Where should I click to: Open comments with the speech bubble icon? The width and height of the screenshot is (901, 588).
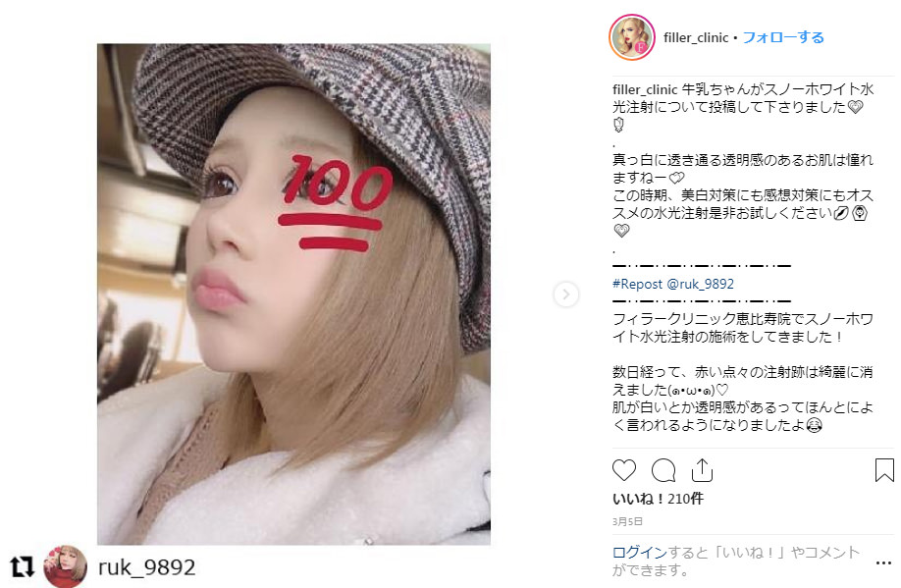(x=663, y=470)
